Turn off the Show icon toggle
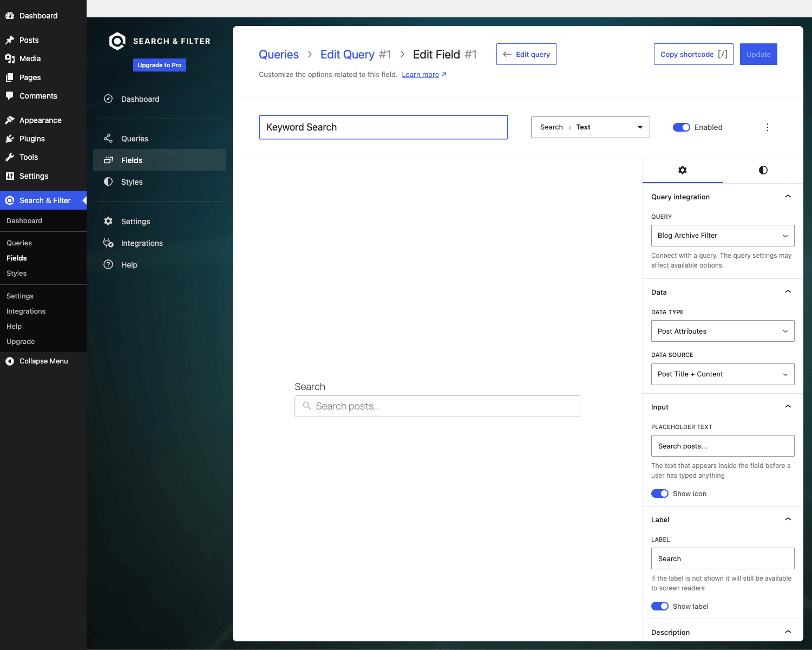Image resolution: width=812 pixels, height=650 pixels. pos(660,493)
